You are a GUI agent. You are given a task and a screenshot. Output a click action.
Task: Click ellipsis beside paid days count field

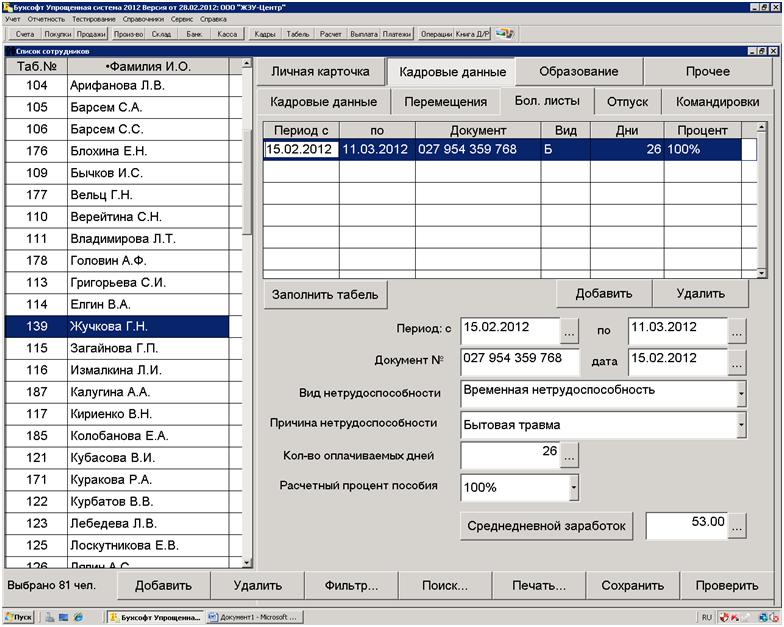[569, 456]
